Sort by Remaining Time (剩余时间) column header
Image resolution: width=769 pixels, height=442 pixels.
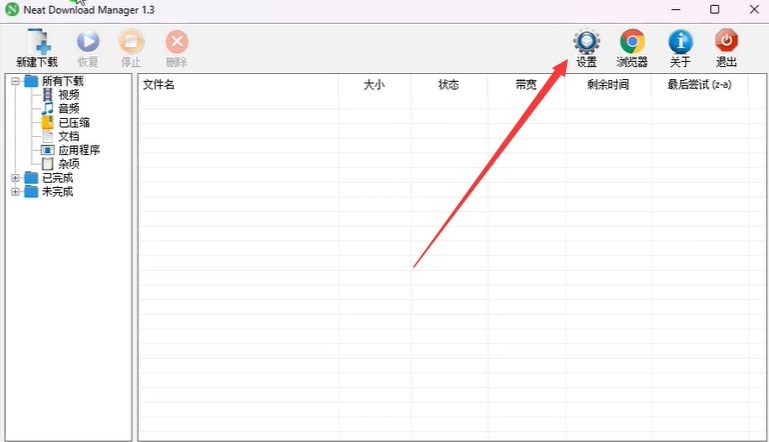pos(608,84)
